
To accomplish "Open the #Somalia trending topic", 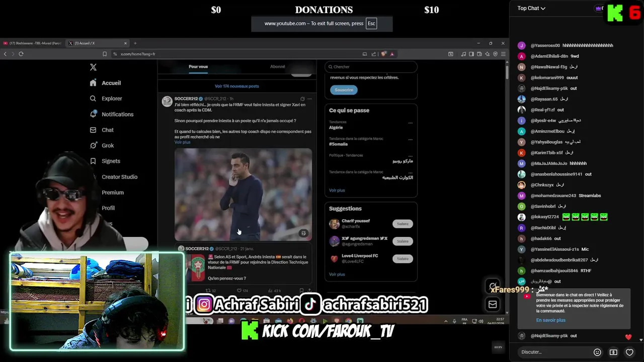I will [x=338, y=144].
